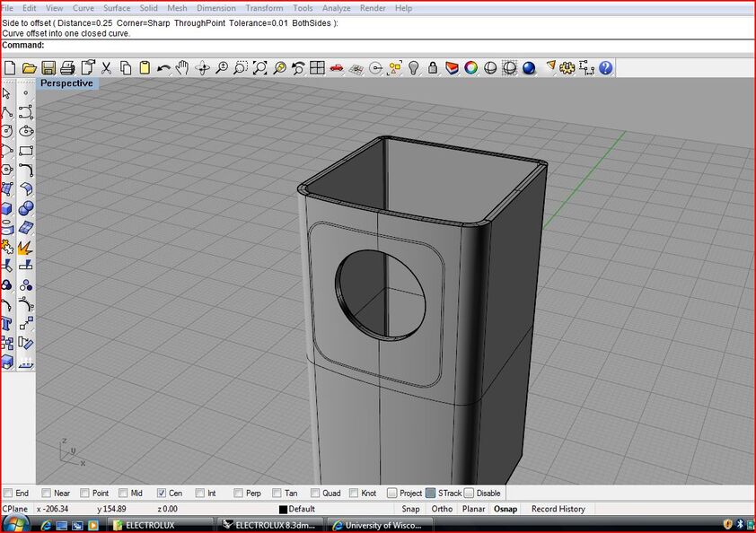This screenshot has height=533, width=756.
Task: Select the Text object tool
Action: pyautogui.click(x=7, y=323)
